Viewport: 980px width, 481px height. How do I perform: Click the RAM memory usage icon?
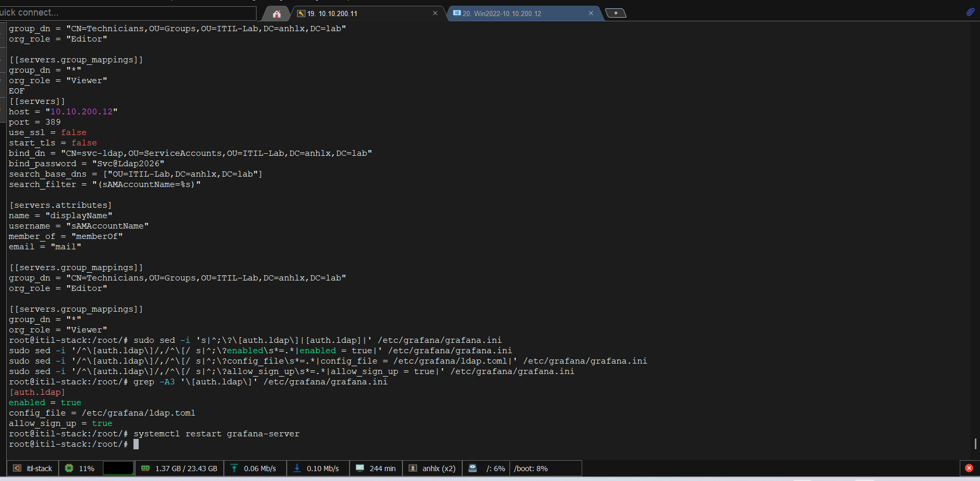coord(145,468)
